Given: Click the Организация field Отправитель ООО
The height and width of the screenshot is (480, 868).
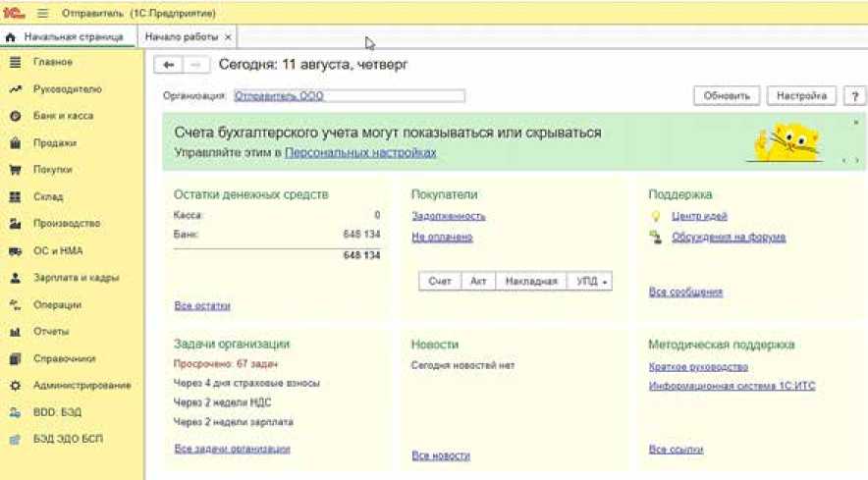Looking at the screenshot, I should [350, 96].
